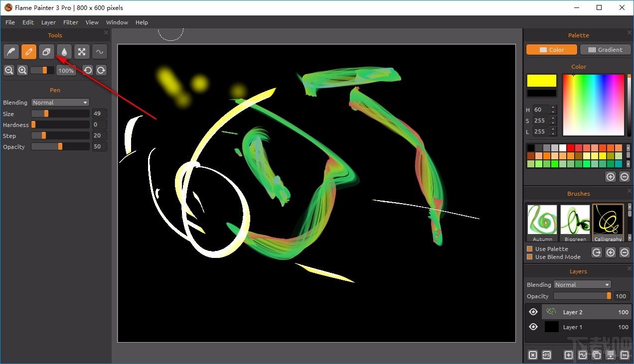The width and height of the screenshot is (634, 364).
Task: Close the Palette panel
Action: tap(629, 33)
